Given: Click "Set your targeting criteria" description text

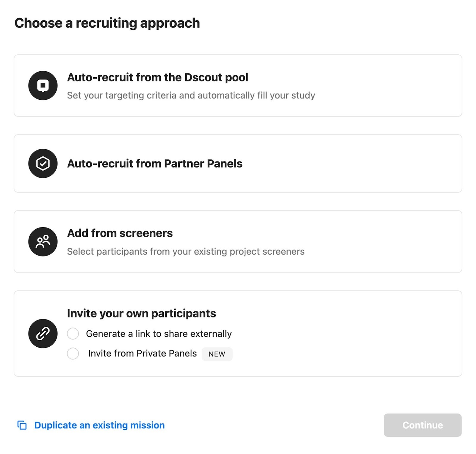Looking at the screenshot, I should (191, 96).
